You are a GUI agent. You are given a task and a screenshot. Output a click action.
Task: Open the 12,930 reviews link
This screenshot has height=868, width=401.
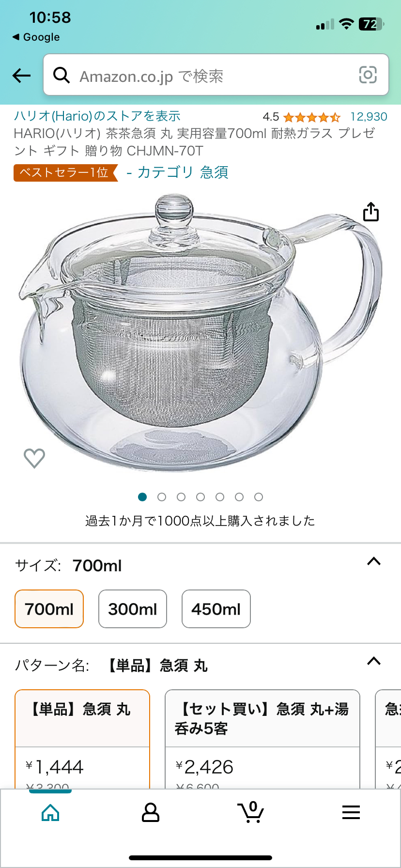(369, 117)
